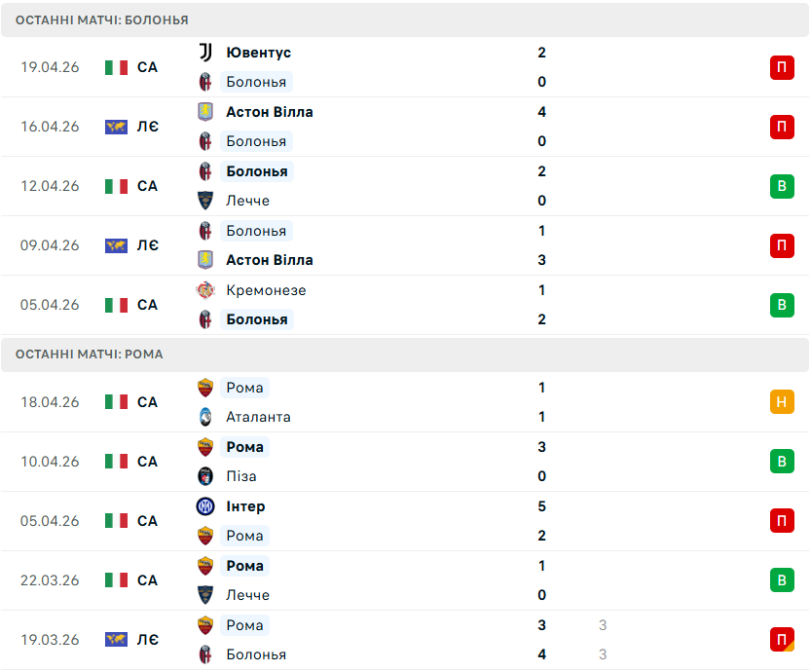Screen dimensions: 811x672
Task: Click loss badge on Roma-Bologna 19.03.26 match
Action: tap(782, 640)
